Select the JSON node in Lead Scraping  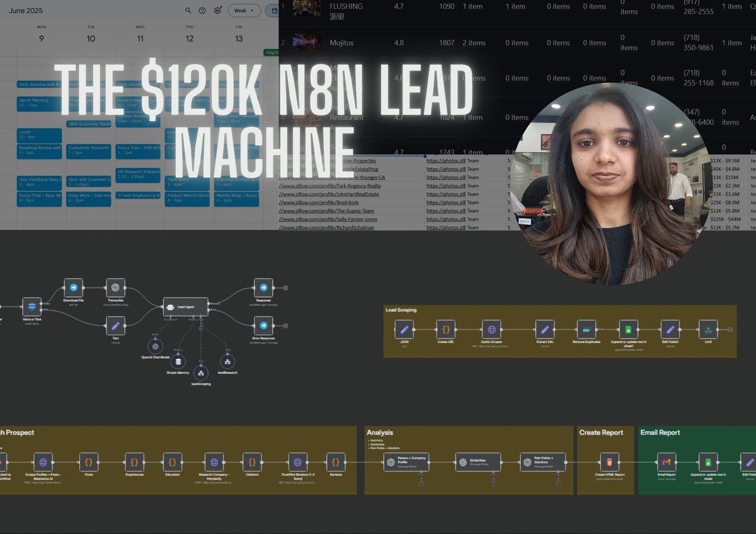pos(404,329)
